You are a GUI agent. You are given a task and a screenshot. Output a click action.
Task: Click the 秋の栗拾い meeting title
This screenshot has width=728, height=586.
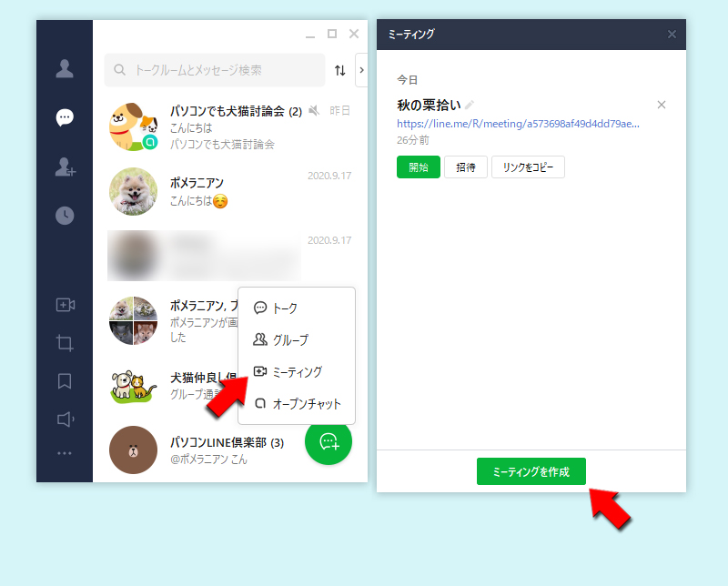pos(429,105)
